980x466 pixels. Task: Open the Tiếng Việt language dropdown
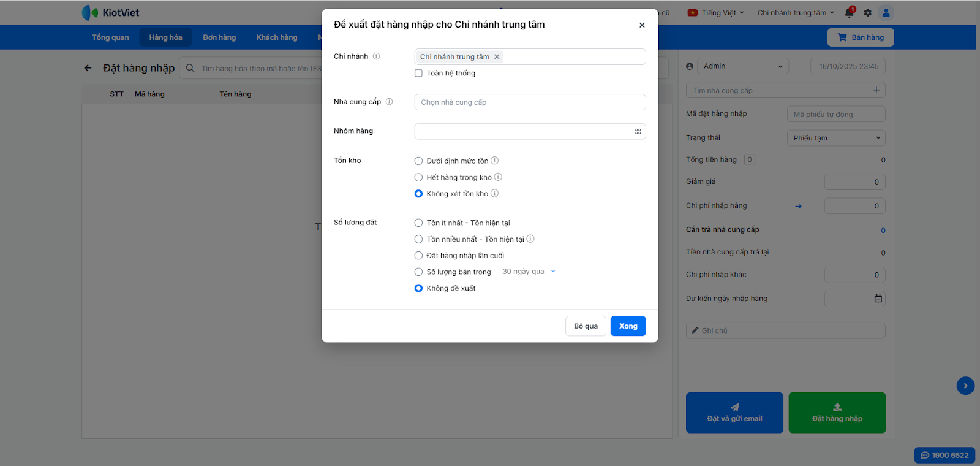[716, 13]
